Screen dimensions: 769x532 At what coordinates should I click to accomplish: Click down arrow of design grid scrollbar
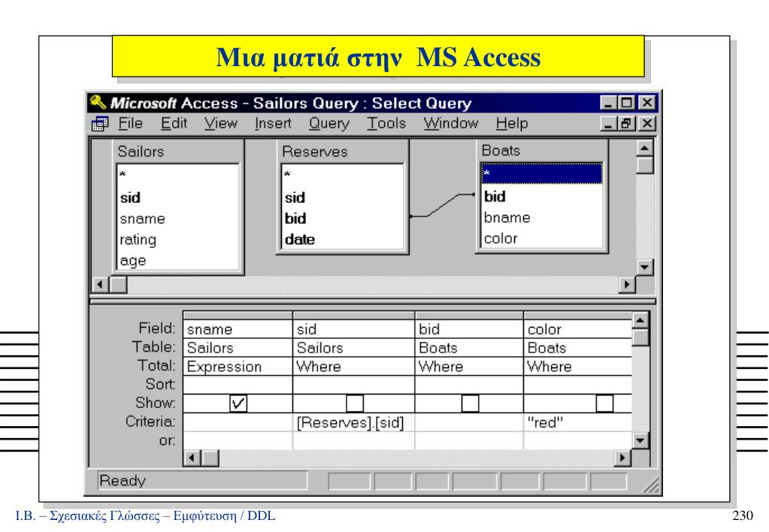(x=640, y=440)
